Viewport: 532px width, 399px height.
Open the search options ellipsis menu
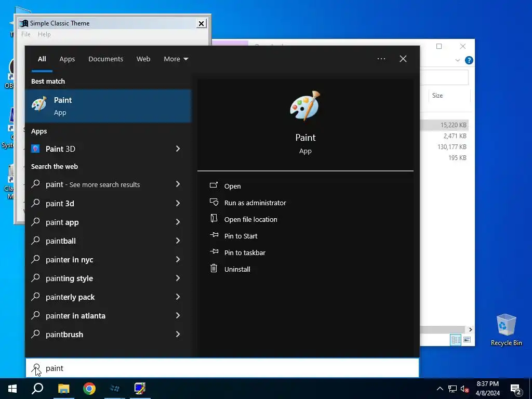pos(381,59)
